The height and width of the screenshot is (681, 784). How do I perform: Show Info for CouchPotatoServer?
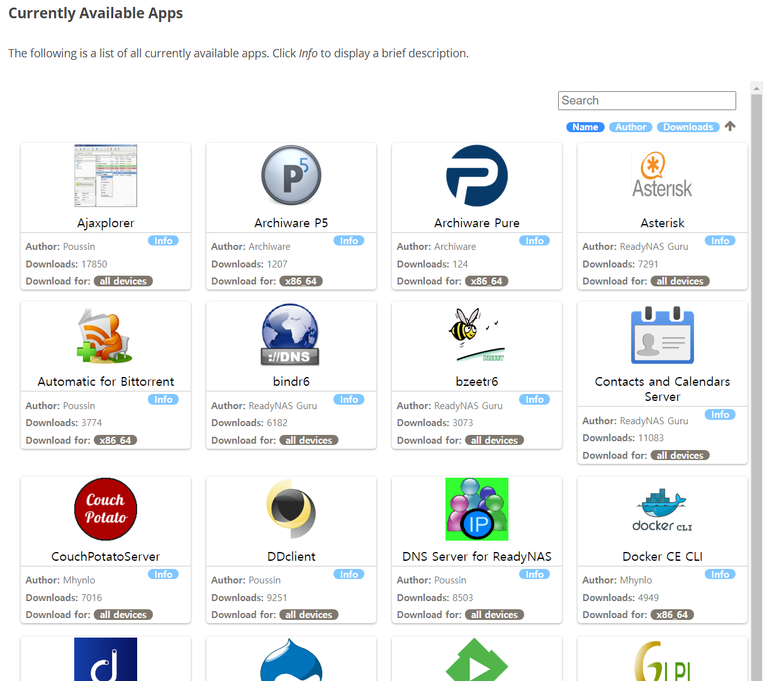coord(164,574)
